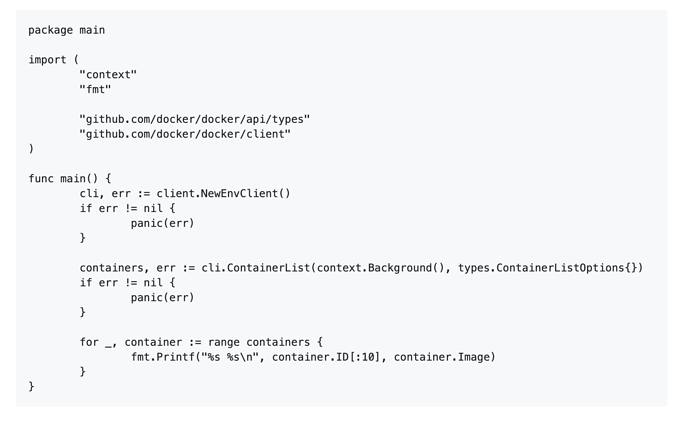Viewport: 690px width, 424px height.
Task: Click the fmt.Printf function call
Action: (165, 357)
